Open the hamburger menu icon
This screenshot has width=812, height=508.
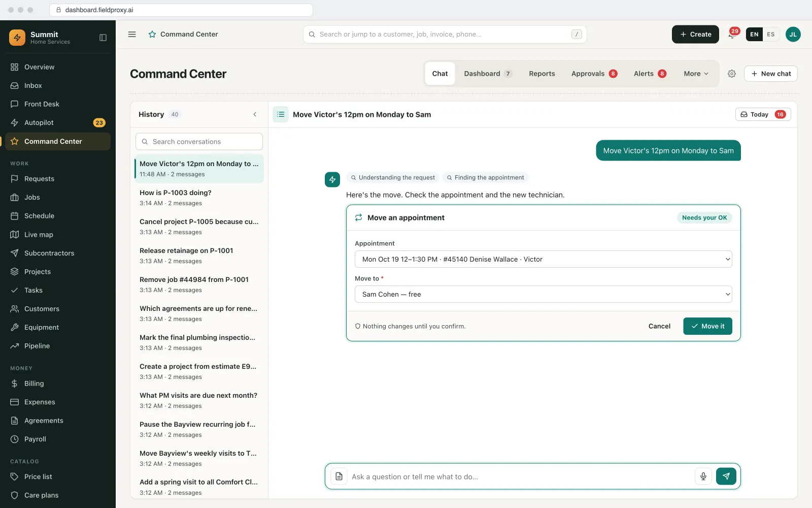(x=132, y=35)
